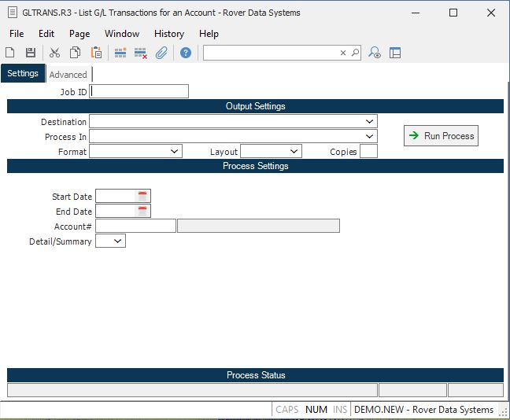
Task: Open attachments with the paperclip icon
Action: 161,53
